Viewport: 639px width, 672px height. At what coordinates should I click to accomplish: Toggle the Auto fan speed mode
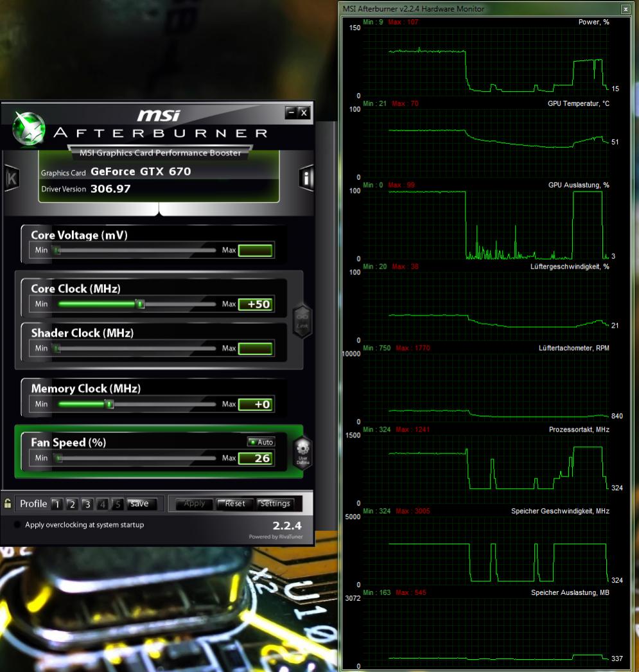pos(261,442)
